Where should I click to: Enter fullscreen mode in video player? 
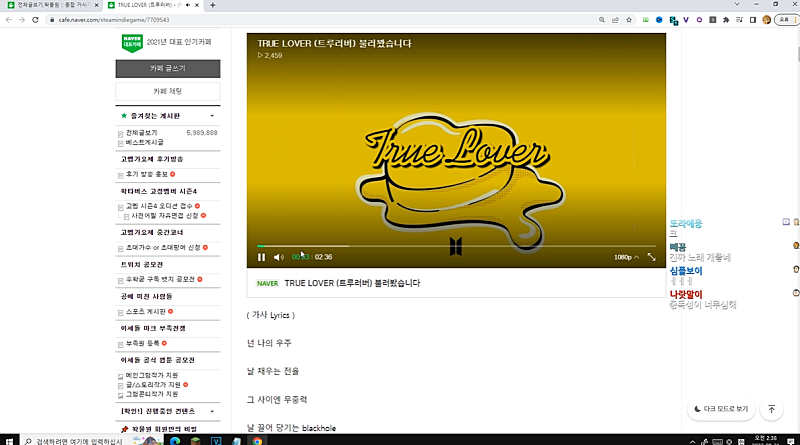click(652, 257)
